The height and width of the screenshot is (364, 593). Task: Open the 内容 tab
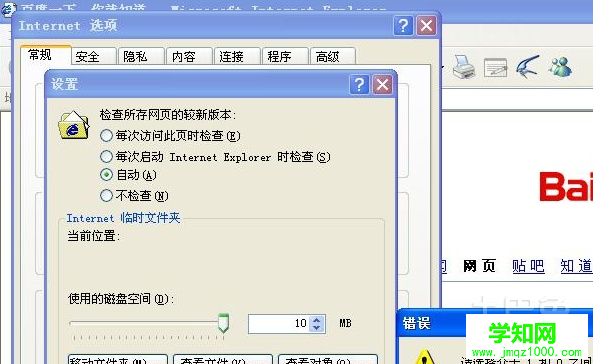point(189,56)
